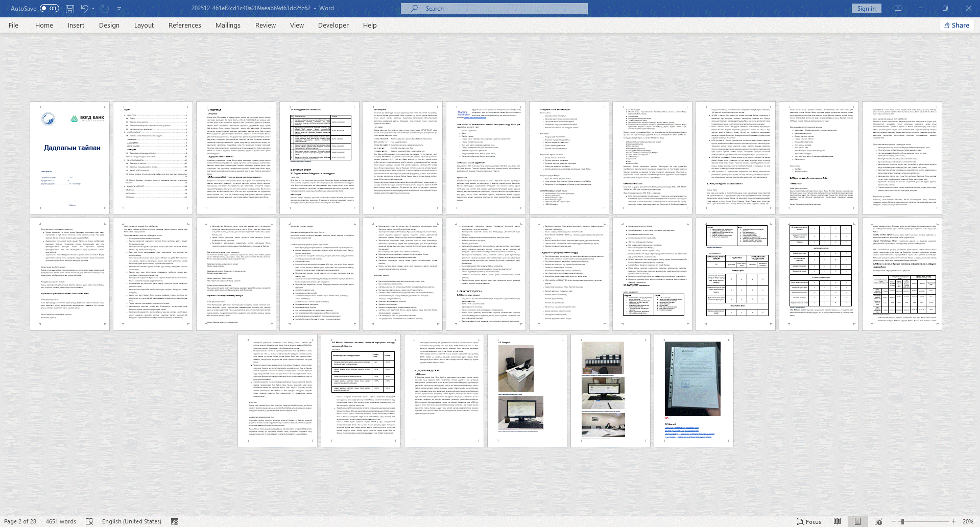The width and height of the screenshot is (980, 527).
Task: Click the Redo icon
Action: 105,9
